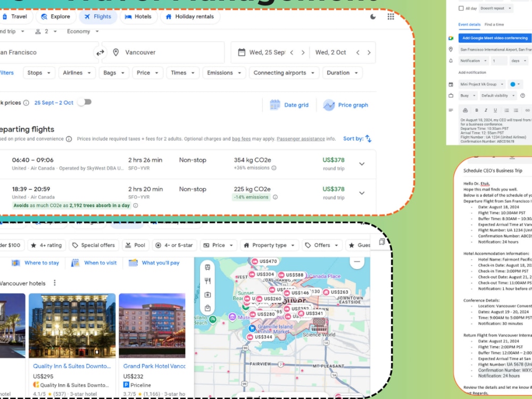Open the Date grid
Screen dimensions: 532x399
point(289,105)
